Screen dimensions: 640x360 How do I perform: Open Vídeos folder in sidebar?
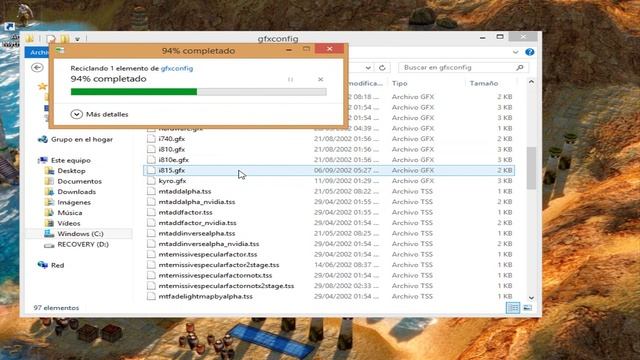coord(69,223)
